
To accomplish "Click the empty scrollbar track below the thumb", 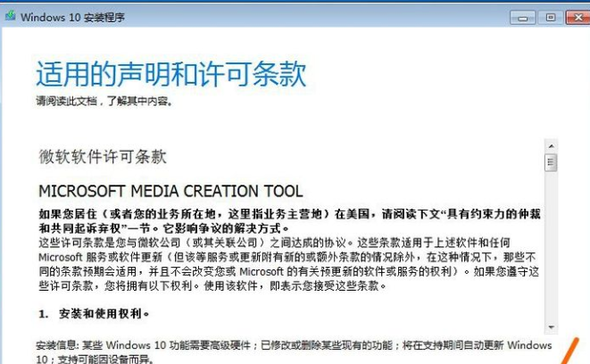I will click(x=551, y=250).
